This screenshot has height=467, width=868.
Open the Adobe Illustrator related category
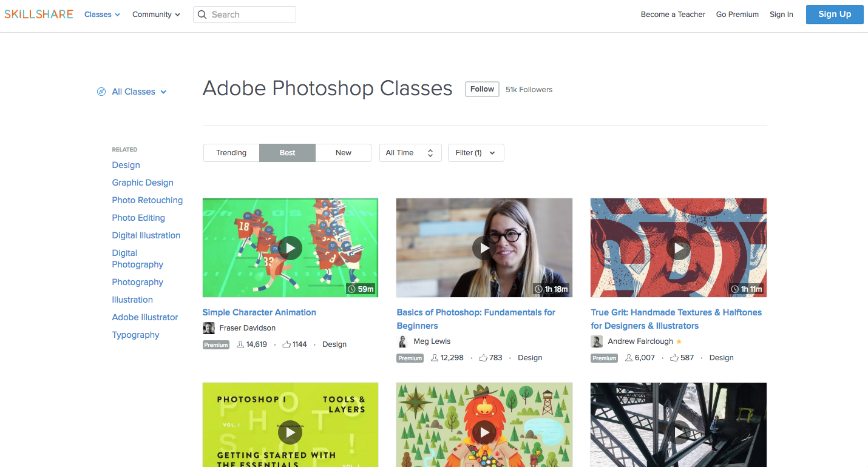145,317
